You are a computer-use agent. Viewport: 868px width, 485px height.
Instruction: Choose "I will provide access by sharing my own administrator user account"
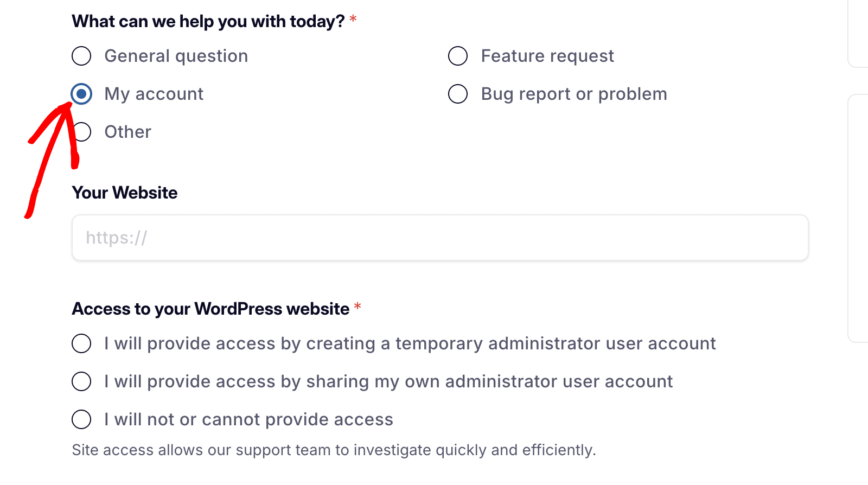[81, 381]
